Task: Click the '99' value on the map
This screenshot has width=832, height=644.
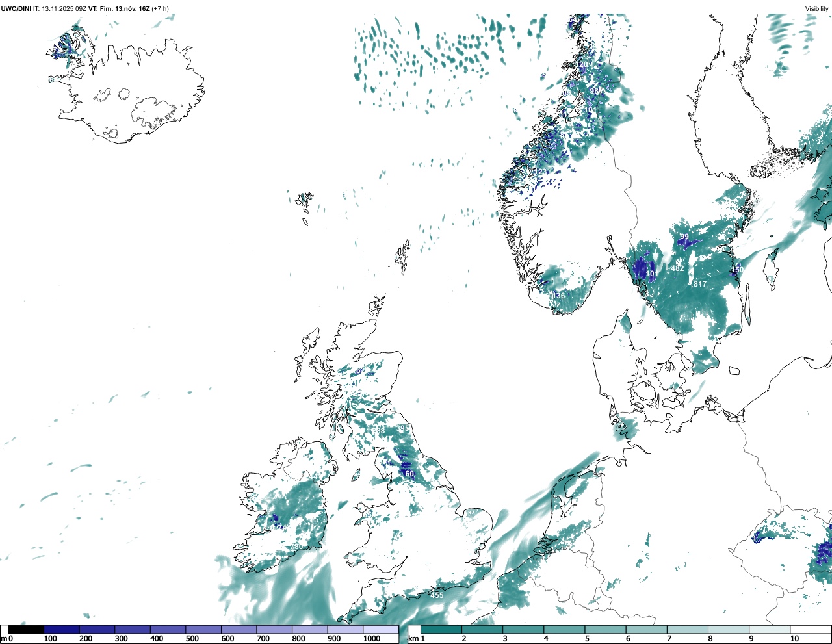Action: coord(684,237)
